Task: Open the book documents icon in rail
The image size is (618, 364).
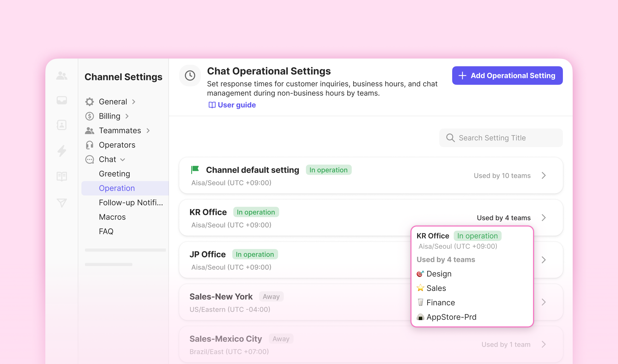Action: click(x=62, y=176)
